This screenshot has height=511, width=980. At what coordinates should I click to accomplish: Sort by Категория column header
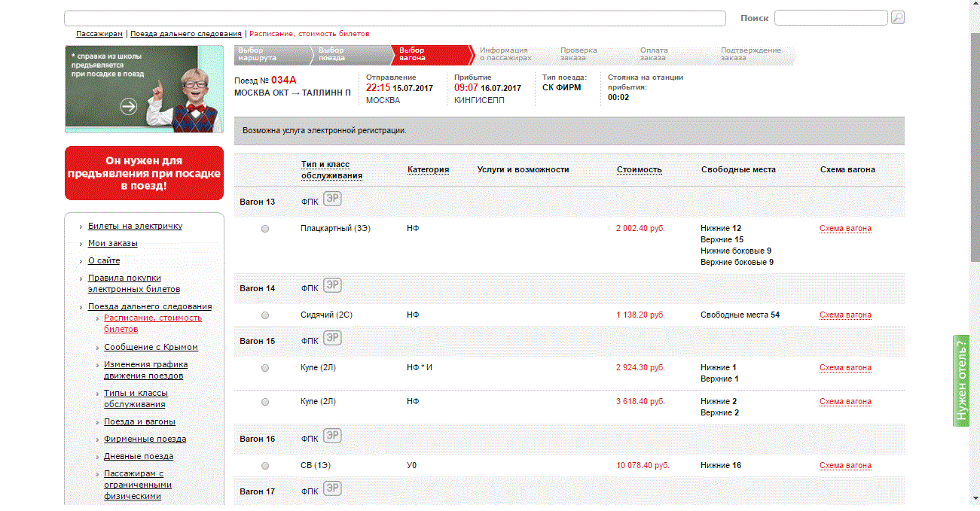(x=428, y=170)
